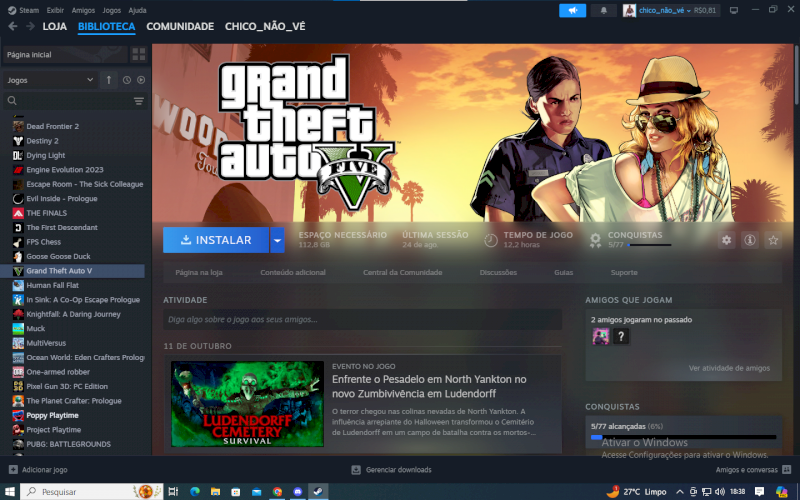Click the sort ascending arrow icon
The height and width of the screenshot is (500, 800).
(x=109, y=80)
